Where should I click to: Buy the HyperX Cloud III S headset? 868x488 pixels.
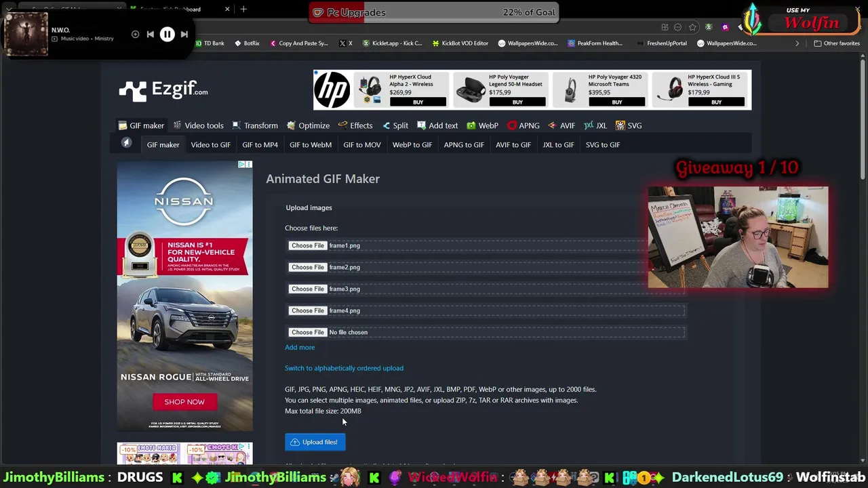[716, 102]
